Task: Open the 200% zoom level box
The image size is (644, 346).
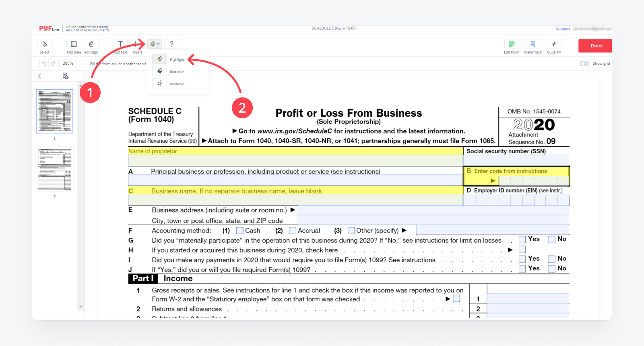Action: point(72,64)
